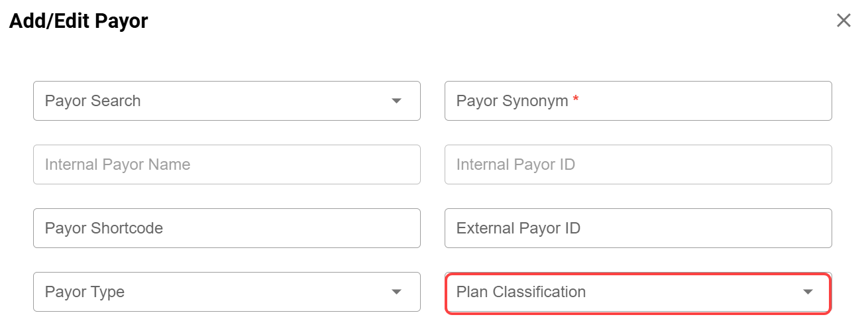
Task: Expand the Payor Type dropdown arrow
Action: tap(396, 292)
